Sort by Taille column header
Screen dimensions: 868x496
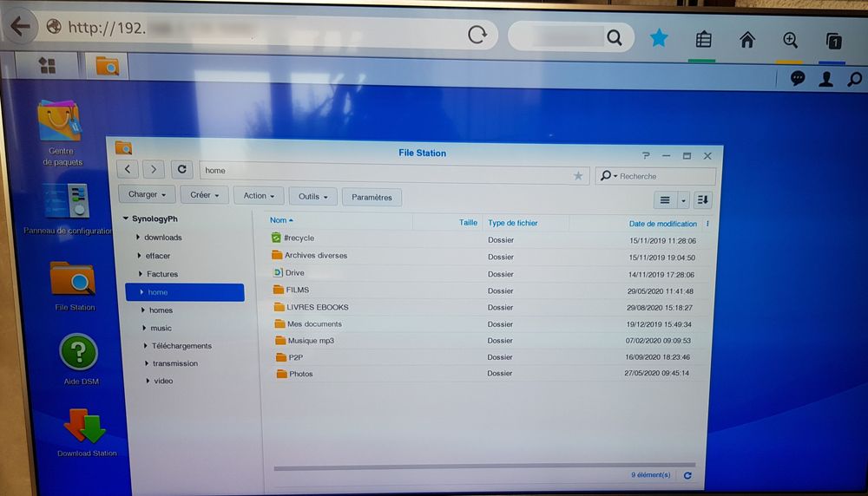[468, 222]
